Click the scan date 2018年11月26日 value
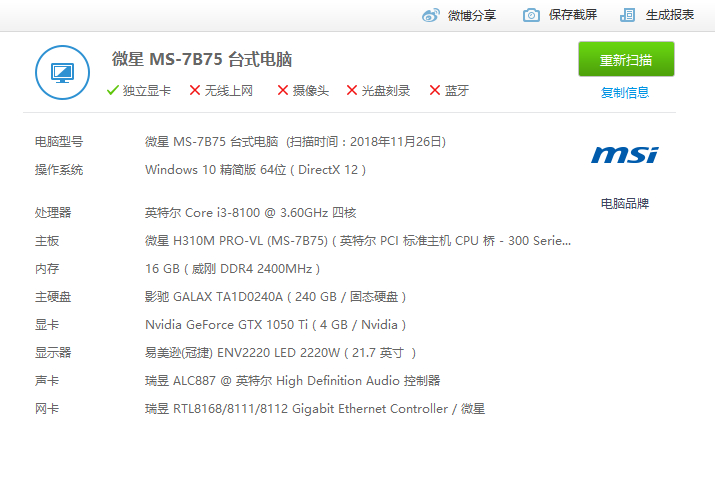This screenshot has width=715, height=500. pyautogui.click(x=396, y=142)
